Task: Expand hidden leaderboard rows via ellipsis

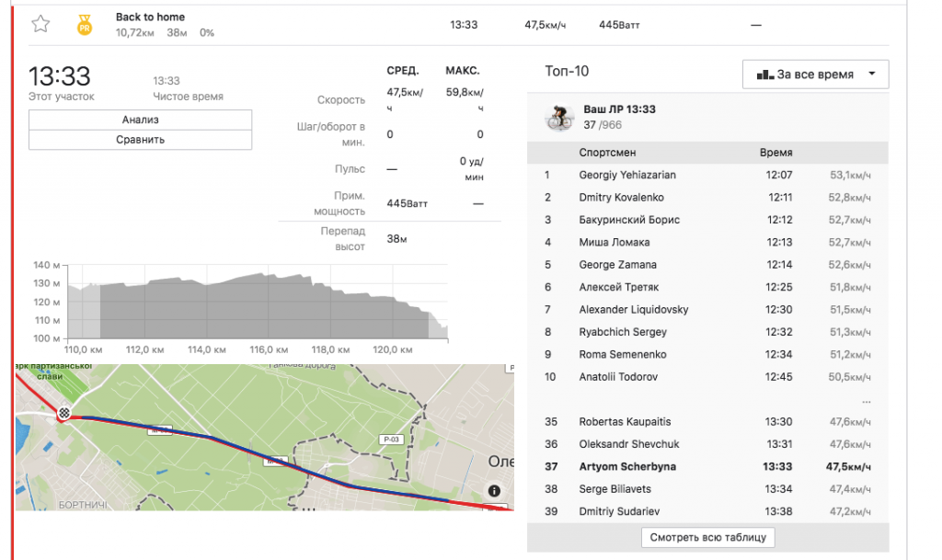Action: coord(865,401)
